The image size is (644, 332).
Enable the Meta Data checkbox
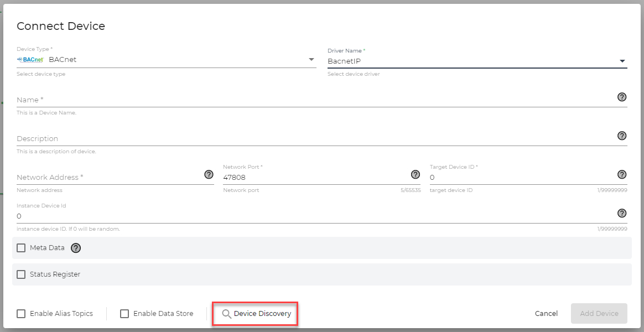(21, 248)
